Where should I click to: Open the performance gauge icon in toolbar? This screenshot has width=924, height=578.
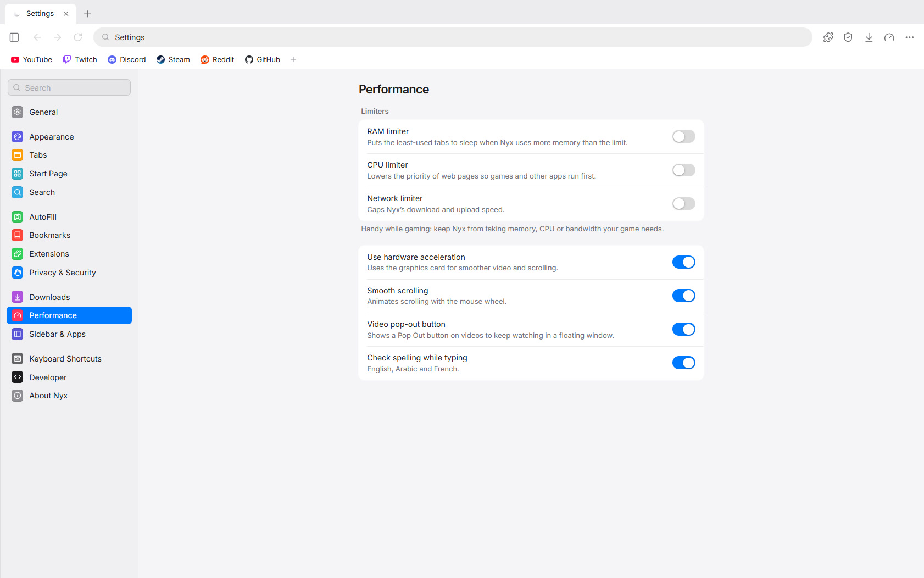(x=889, y=37)
